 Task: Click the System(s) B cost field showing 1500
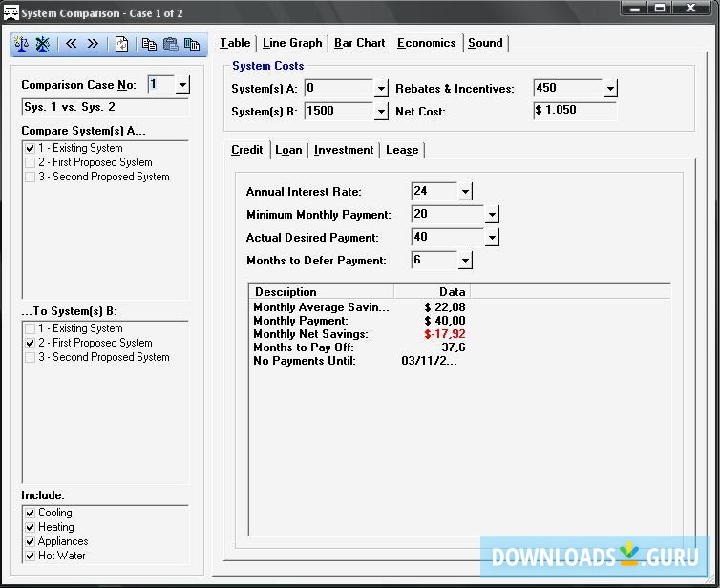(339, 111)
